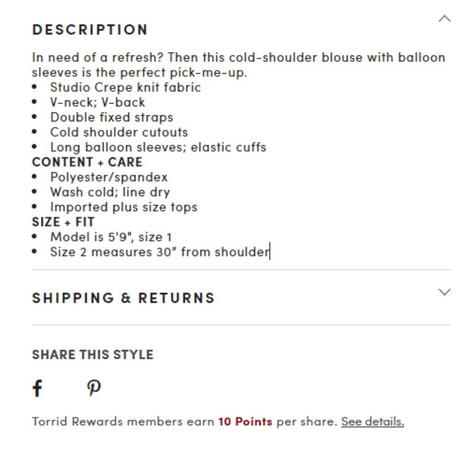Image resolution: width=476 pixels, height=476 pixels.
Task: Click the Long balloon sleeves bullet
Action: coord(158,147)
